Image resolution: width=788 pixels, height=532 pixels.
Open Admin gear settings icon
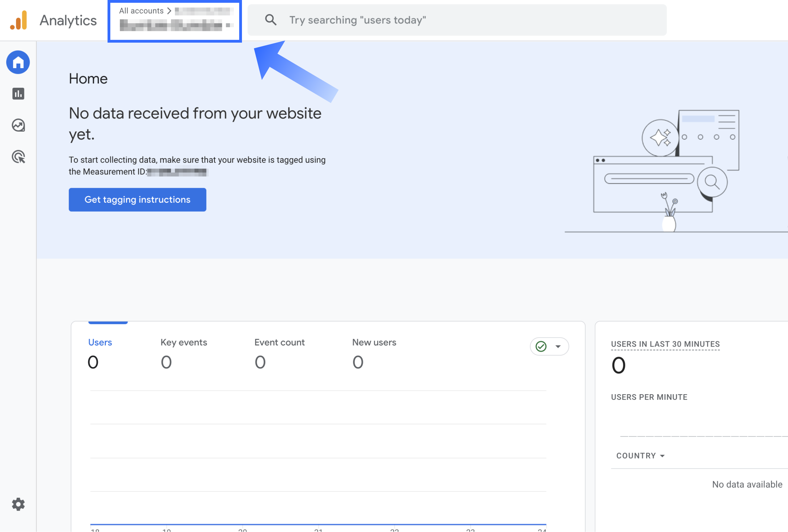(18, 504)
